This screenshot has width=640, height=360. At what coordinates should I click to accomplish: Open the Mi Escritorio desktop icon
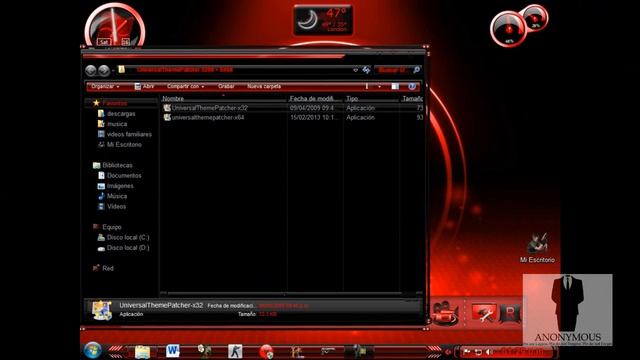tap(537, 248)
